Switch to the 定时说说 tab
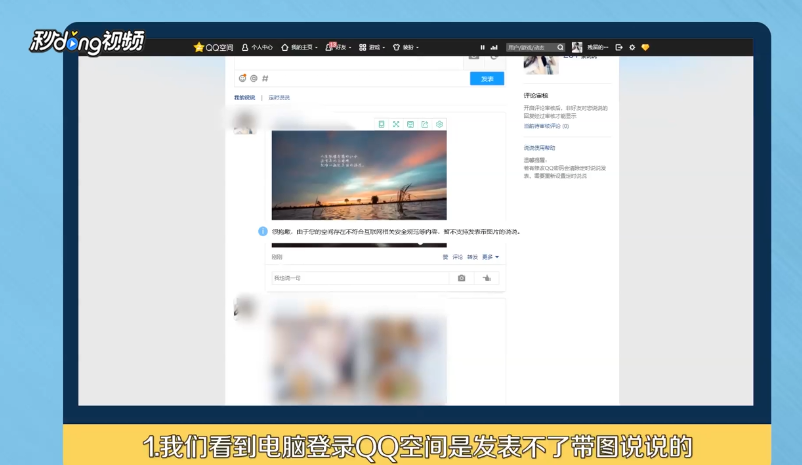Viewport: 802px width, 465px height. click(x=279, y=97)
